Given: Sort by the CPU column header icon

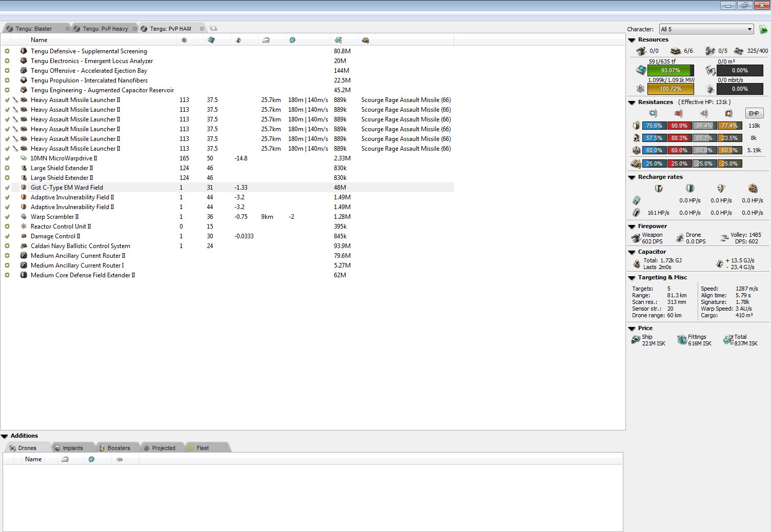Looking at the screenshot, I should (x=211, y=40).
